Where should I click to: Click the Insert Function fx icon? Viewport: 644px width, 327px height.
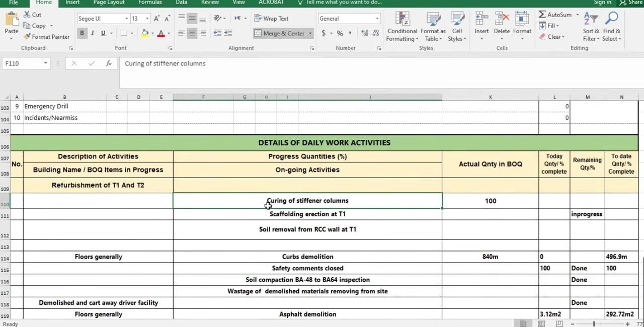click(109, 63)
